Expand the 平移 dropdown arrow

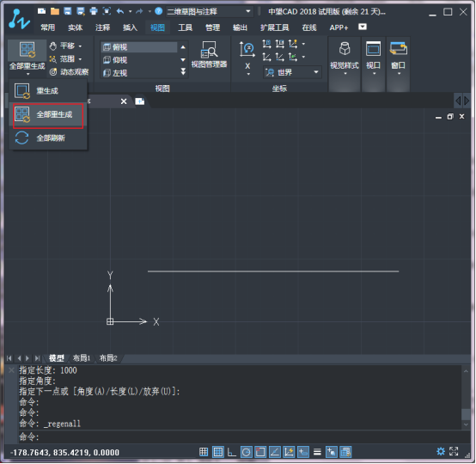tap(80, 46)
